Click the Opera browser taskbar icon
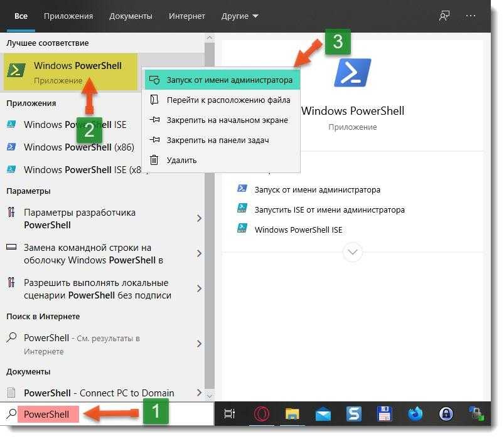 262,414
